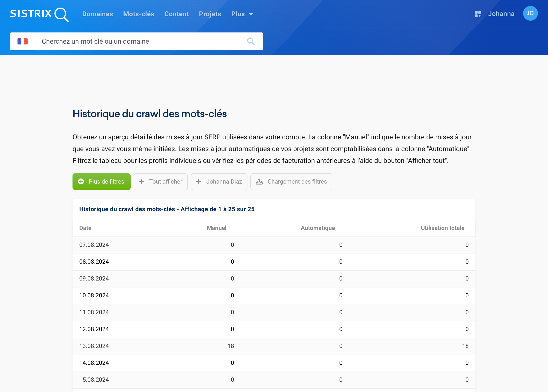This screenshot has width=548, height=392.
Task: Click the plus icon in Plus de filtres
Action: click(81, 181)
